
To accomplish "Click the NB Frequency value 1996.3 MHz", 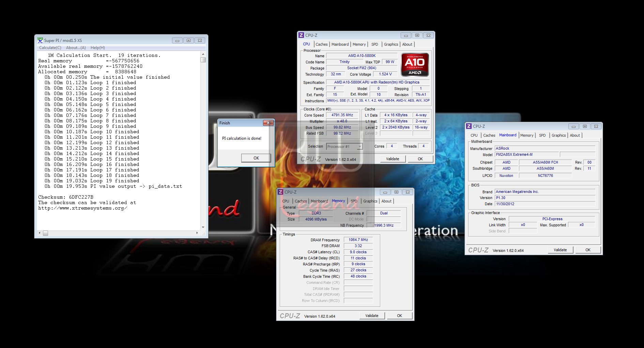I will tap(384, 225).
